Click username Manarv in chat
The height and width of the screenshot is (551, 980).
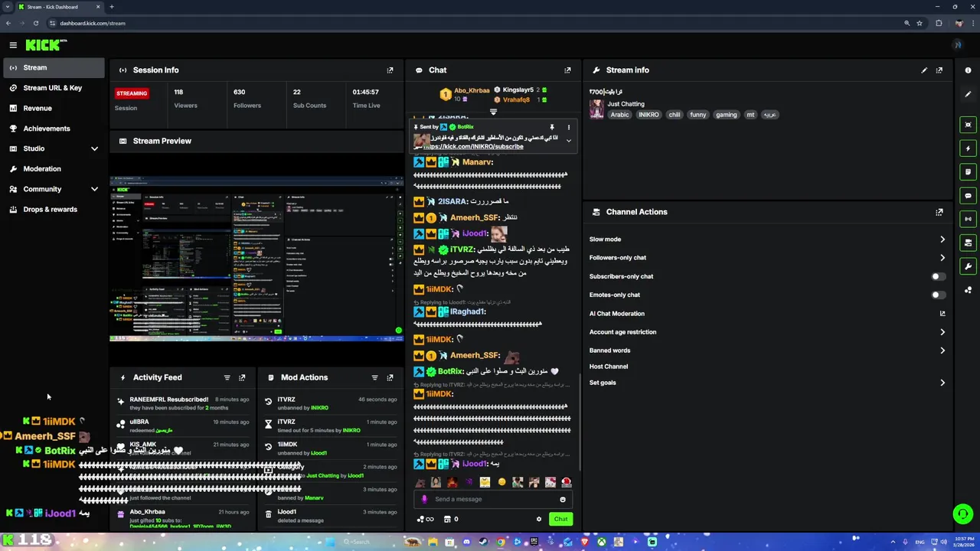tap(476, 162)
